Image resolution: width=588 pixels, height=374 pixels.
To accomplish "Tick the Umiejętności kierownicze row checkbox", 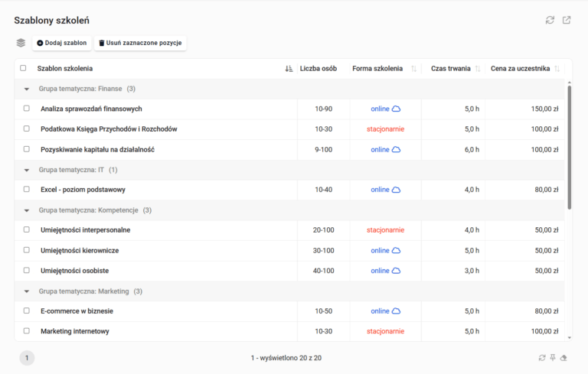I will (x=26, y=251).
